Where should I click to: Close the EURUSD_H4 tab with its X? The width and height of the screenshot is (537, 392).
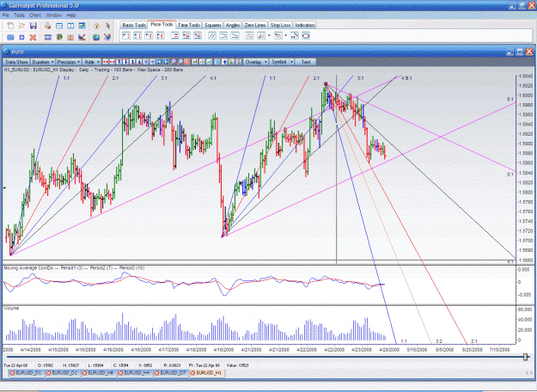tap(121, 373)
